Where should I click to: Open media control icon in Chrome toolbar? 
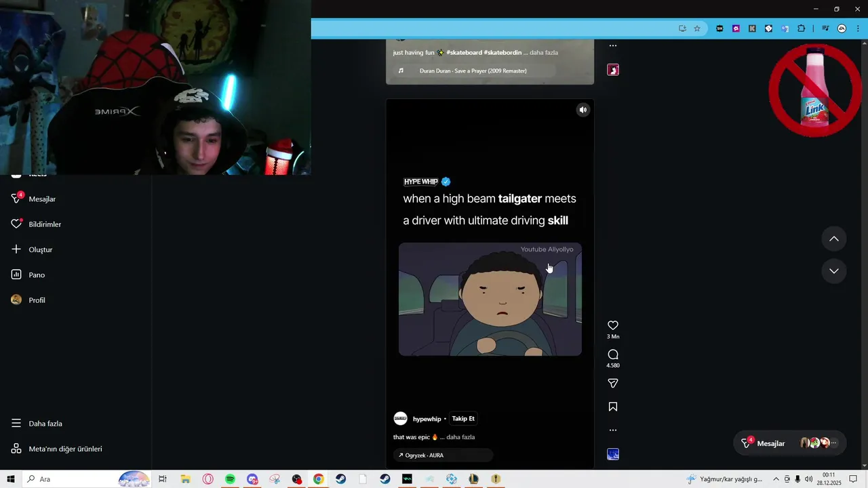825,28
